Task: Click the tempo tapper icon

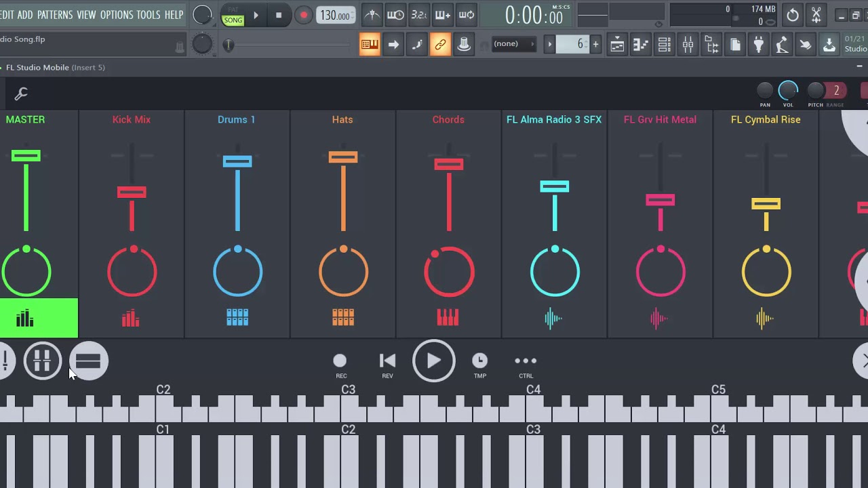Action: (782, 45)
